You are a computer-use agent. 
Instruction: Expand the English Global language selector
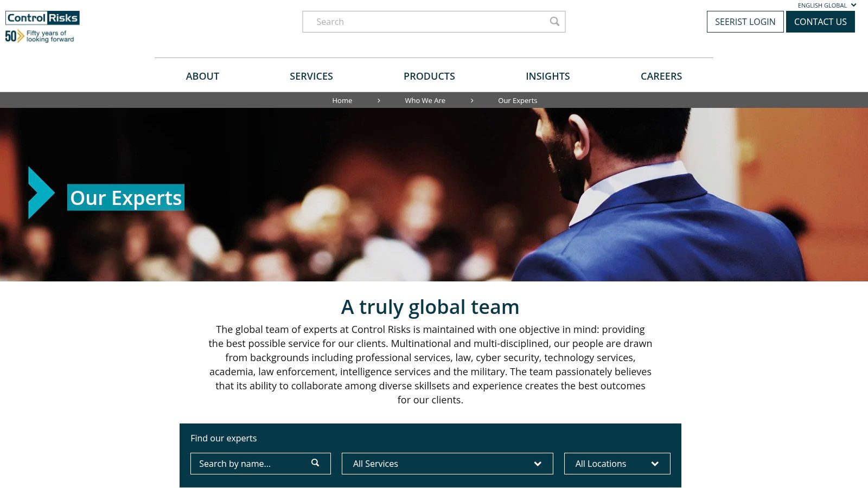click(x=827, y=5)
